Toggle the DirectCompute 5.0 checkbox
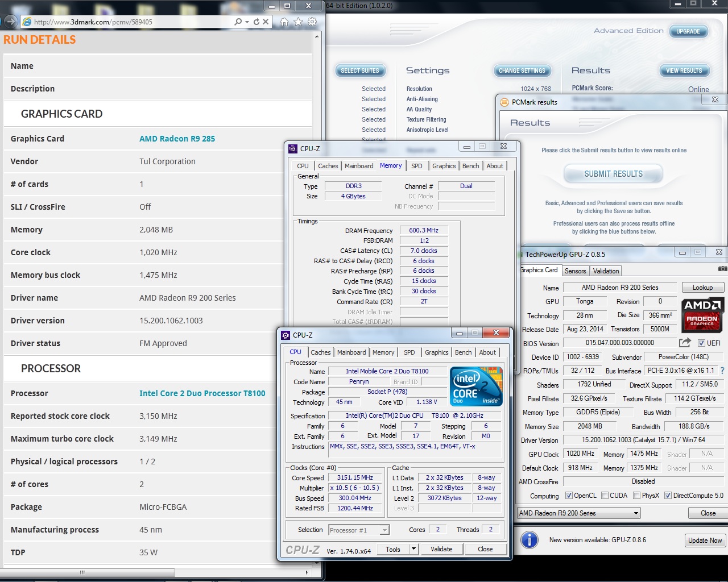The width and height of the screenshot is (728, 582). click(668, 496)
